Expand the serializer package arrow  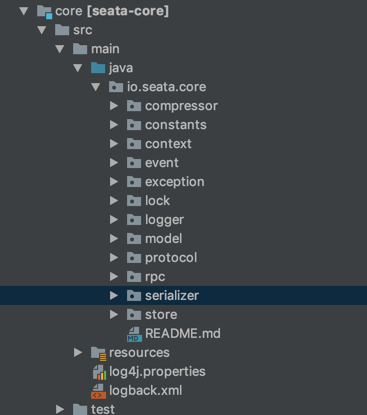tap(114, 295)
